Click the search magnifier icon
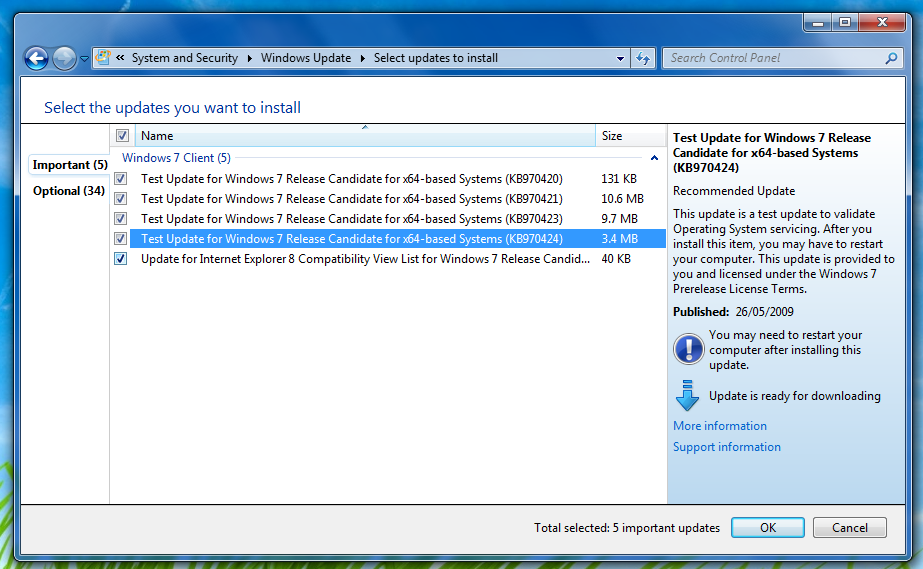Screen dimensions: 923x569 [891, 58]
